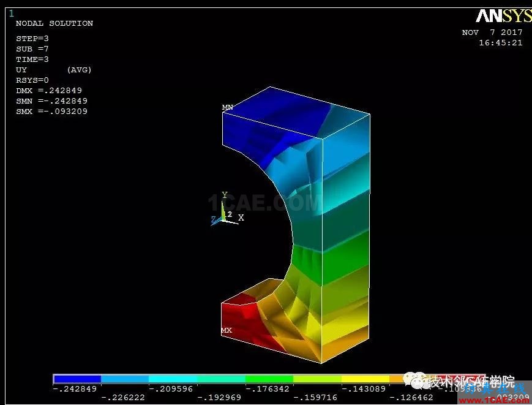
Task: Click the SUB =7 text line
Action: tap(32, 49)
